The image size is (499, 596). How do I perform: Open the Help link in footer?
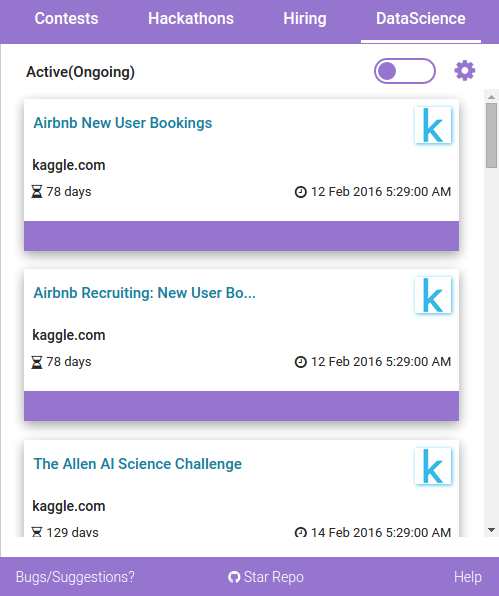(x=468, y=577)
